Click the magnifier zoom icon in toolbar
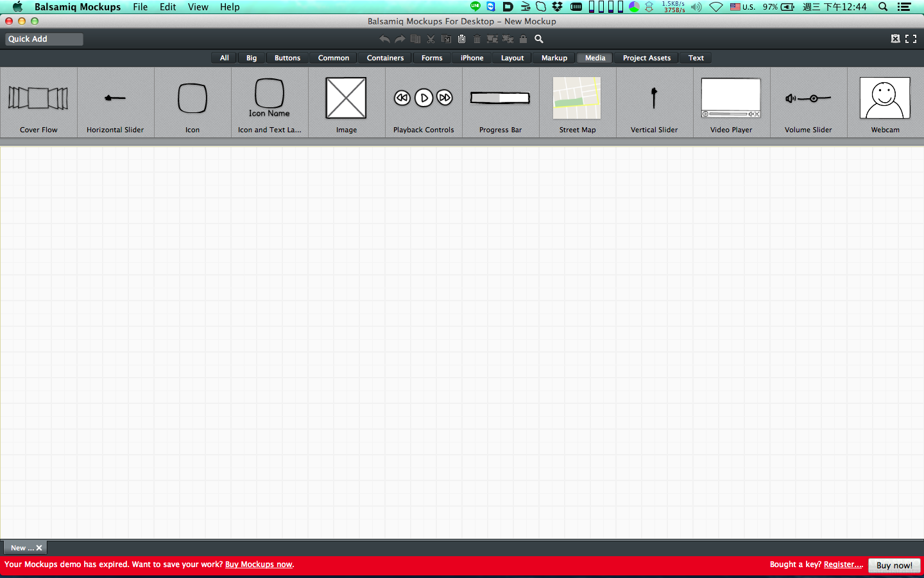Screen dimensions: 924x578 [539, 39]
